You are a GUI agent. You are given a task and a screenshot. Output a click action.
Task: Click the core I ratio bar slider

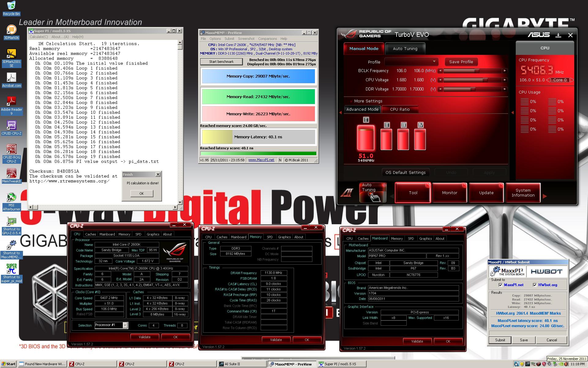[366, 138]
